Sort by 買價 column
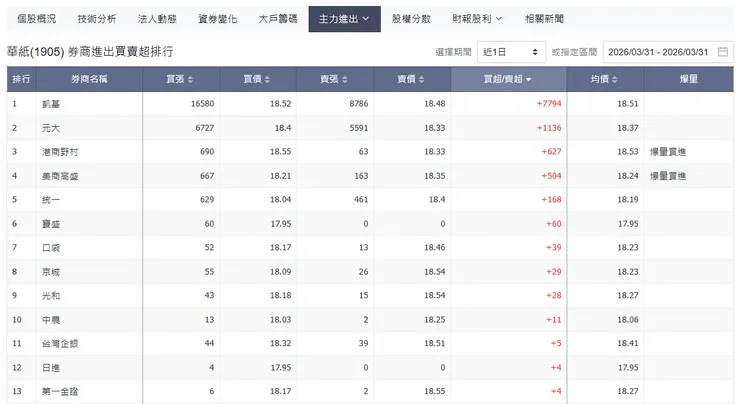This screenshot has height=404, width=740. pyautogui.click(x=257, y=79)
